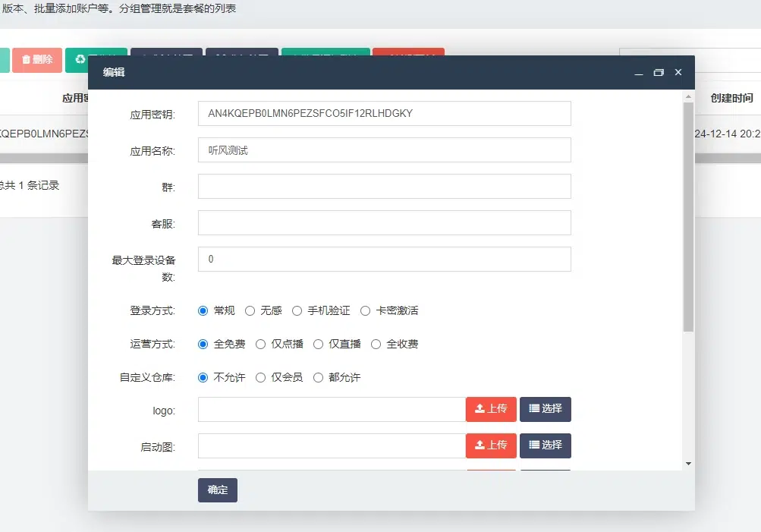Click the list icon on the logo 选择 button
Image resolution: width=761 pixels, height=532 pixels.
533,410
